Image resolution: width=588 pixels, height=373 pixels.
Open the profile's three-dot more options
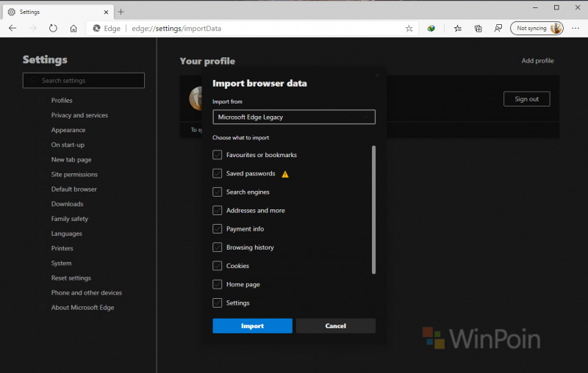pyautogui.click(x=492, y=99)
